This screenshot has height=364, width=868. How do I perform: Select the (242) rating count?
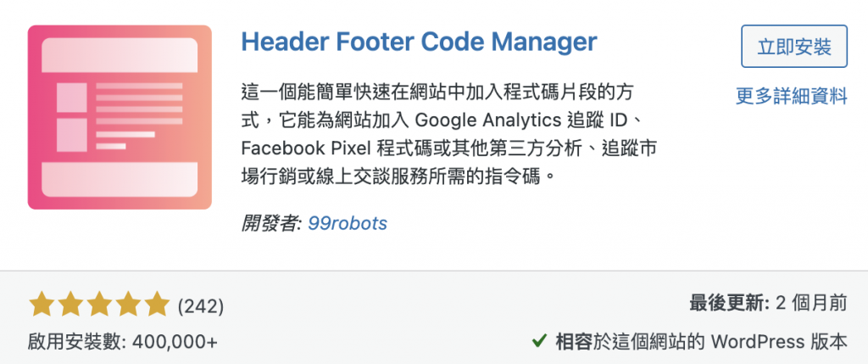point(200,305)
